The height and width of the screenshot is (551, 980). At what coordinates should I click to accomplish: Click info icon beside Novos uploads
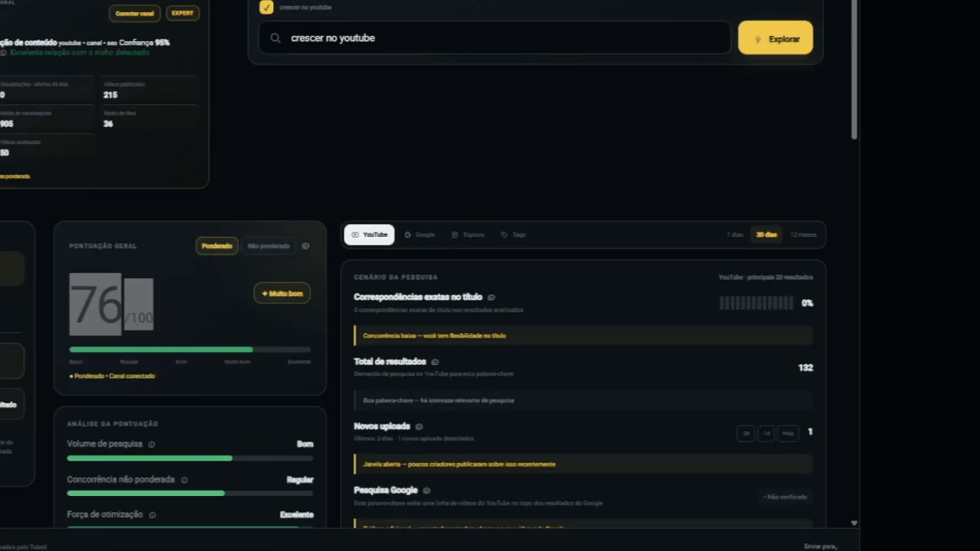[x=419, y=427]
